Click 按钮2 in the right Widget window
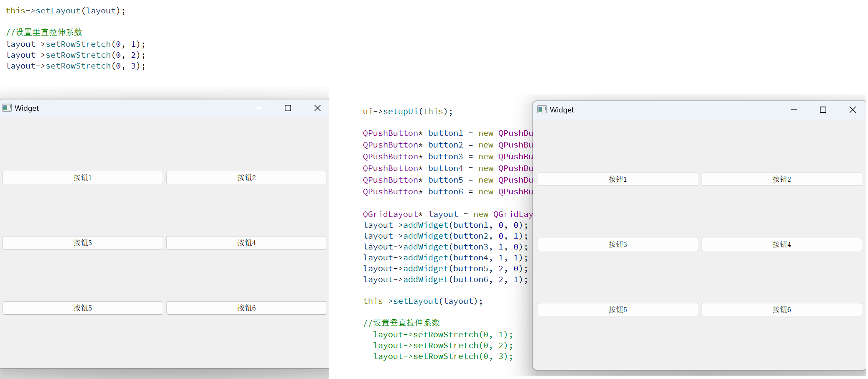 coord(782,179)
